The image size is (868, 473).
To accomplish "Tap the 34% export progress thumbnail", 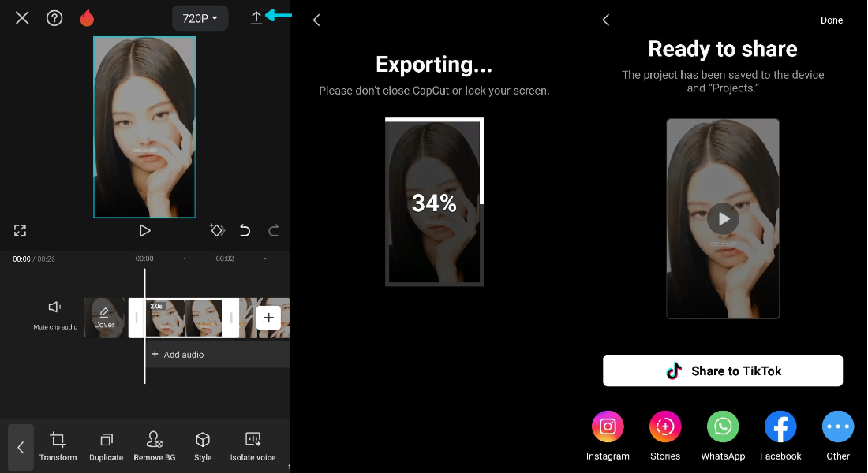I will click(x=434, y=202).
